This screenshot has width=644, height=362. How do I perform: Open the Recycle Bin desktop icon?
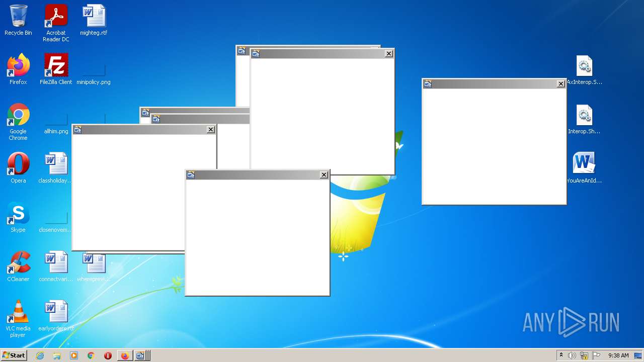click(x=18, y=20)
